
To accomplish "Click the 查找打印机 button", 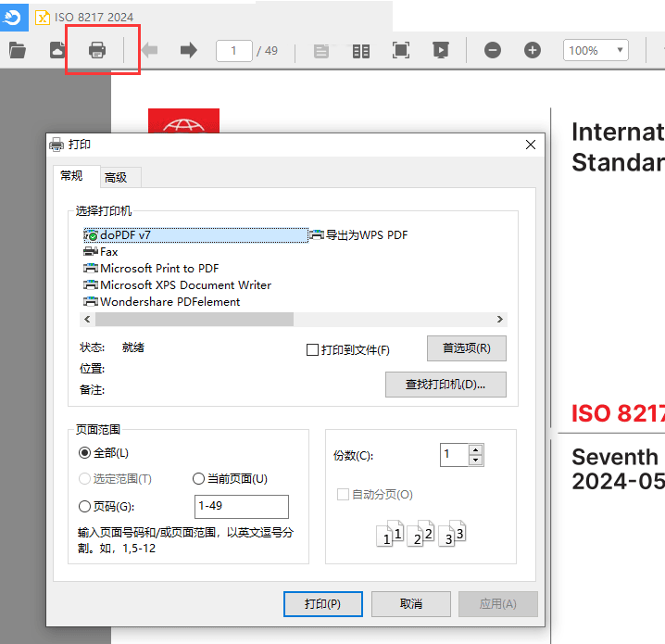I will click(445, 385).
